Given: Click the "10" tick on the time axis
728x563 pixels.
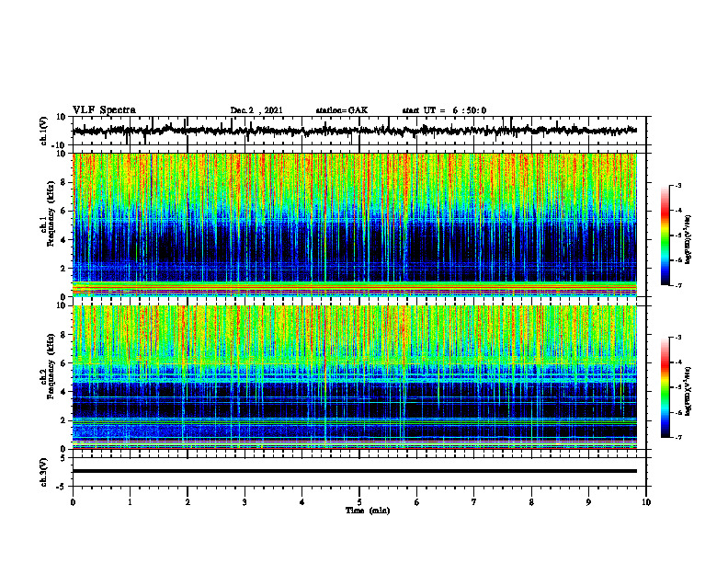Looking at the screenshot, I should click(x=646, y=502).
